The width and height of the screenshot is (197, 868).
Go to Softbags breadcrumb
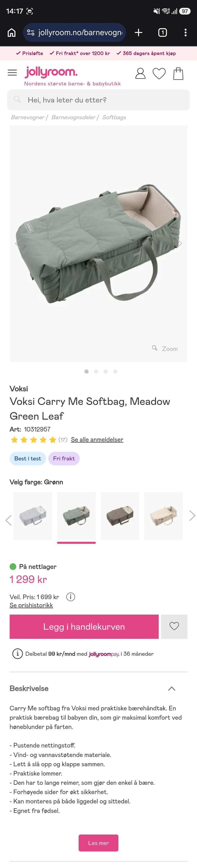[x=114, y=117]
